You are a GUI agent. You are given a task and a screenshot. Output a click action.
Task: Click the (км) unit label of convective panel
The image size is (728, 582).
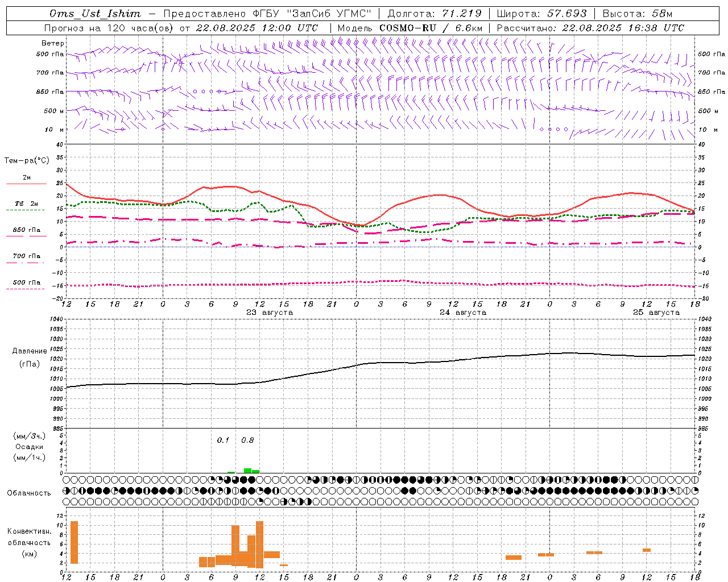[x=30, y=554]
